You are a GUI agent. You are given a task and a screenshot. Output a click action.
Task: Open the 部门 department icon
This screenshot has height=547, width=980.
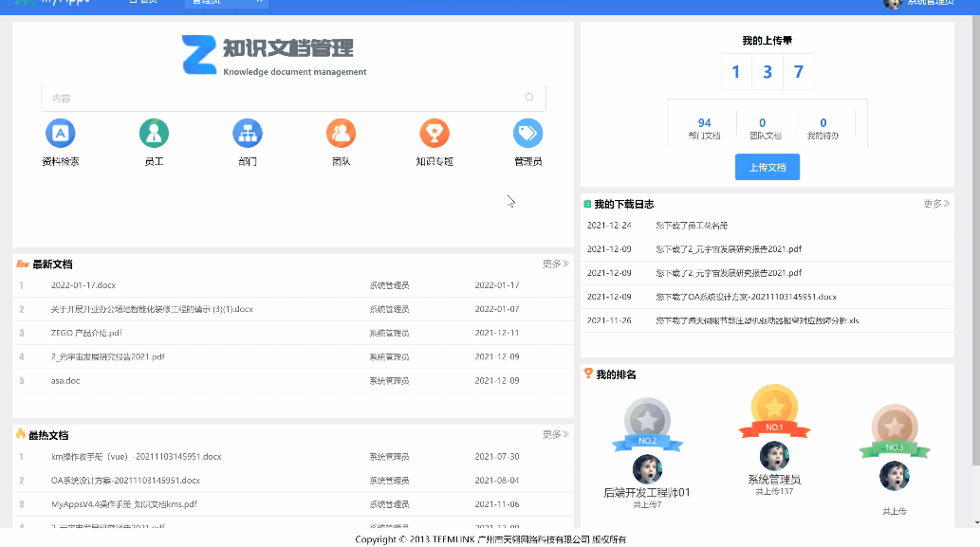point(247,134)
